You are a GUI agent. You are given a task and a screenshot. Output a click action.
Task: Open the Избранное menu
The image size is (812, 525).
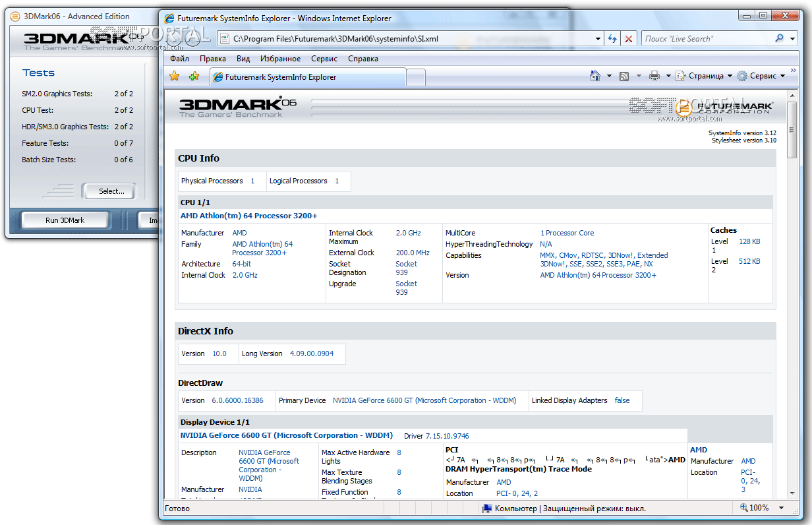point(280,59)
